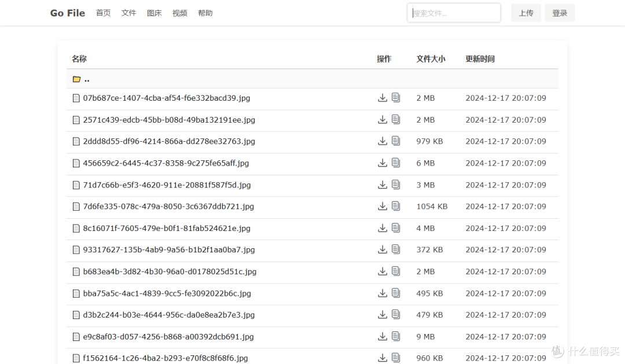The height and width of the screenshot is (364, 625).
Task: Copy link for f1562164-1c26-4ba2-b293 image
Action: 396,358
